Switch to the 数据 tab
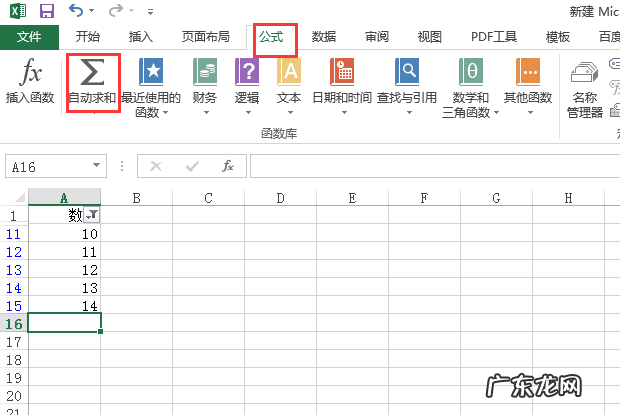Screen dimensions: 620x415 [323, 37]
